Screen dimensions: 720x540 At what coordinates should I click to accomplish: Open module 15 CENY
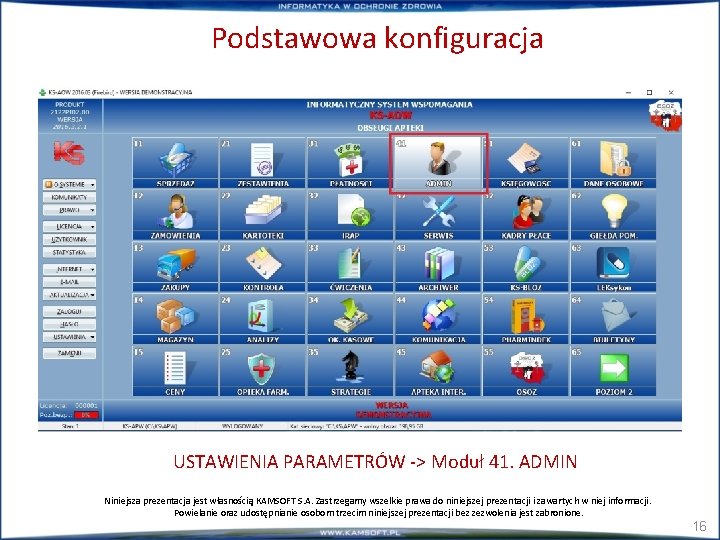point(175,371)
